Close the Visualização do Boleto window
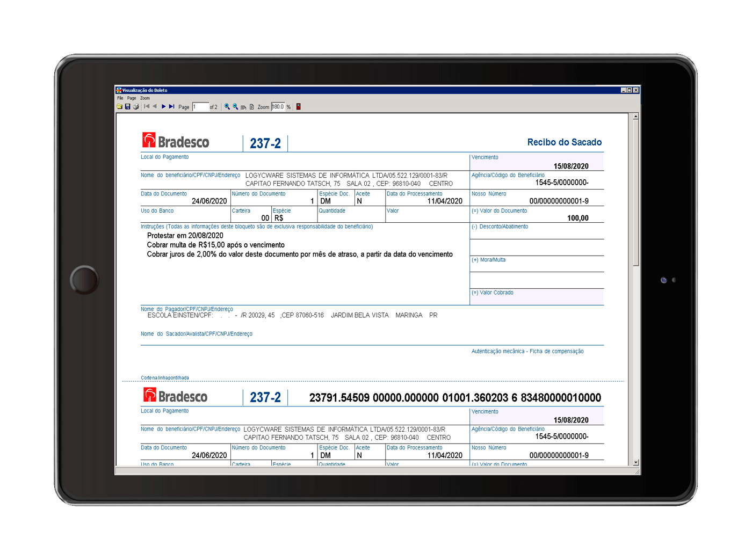 [636, 90]
